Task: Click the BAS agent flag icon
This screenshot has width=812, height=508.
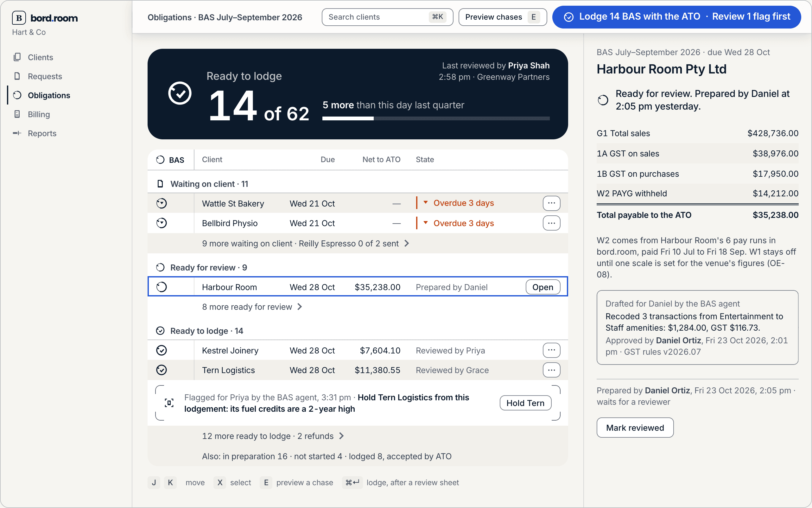Action: tap(169, 403)
